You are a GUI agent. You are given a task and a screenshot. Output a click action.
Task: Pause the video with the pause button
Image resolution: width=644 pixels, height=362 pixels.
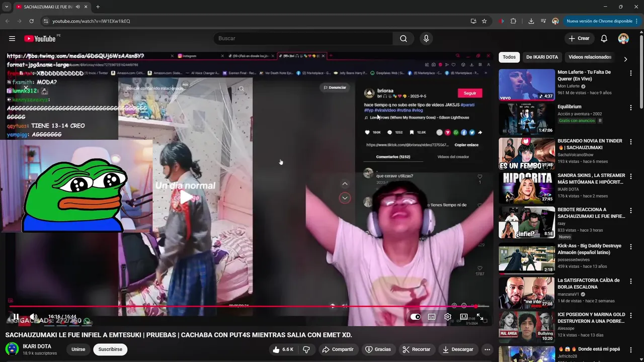pos(16,317)
